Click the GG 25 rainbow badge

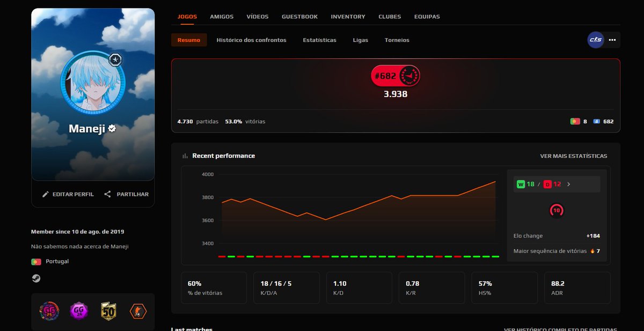tap(49, 311)
